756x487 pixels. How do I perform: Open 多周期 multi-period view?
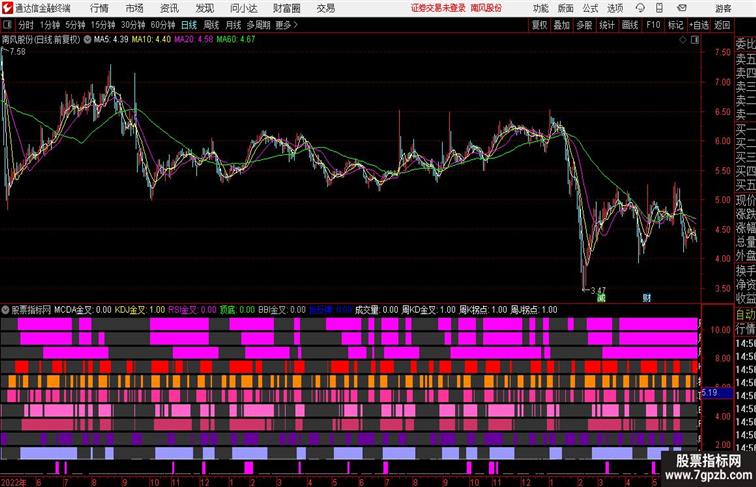(x=258, y=25)
